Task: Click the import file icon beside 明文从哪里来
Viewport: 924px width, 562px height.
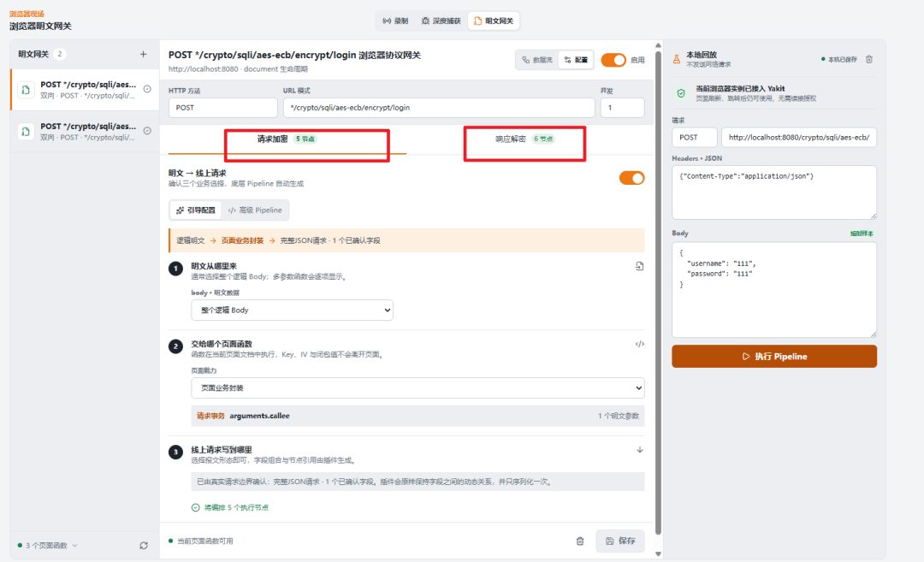Action: (x=639, y=266)
